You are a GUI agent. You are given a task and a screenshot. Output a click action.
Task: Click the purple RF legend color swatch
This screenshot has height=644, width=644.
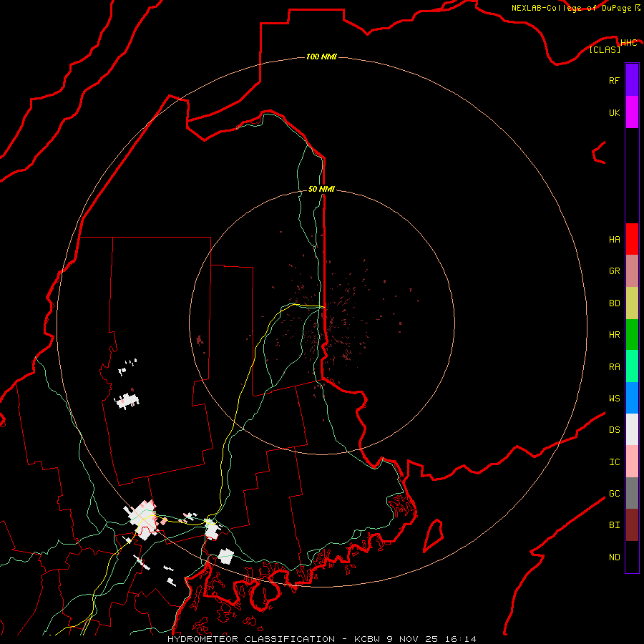pos(632,80)
